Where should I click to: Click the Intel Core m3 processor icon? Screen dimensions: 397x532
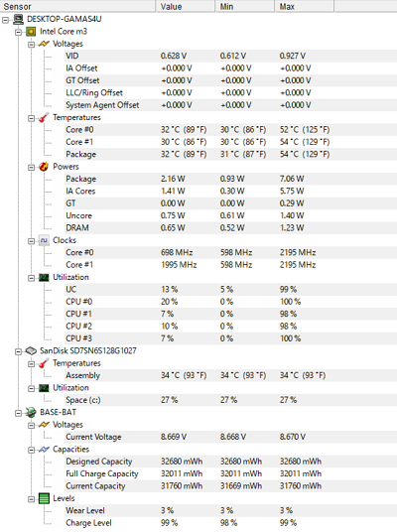(31, 32)
